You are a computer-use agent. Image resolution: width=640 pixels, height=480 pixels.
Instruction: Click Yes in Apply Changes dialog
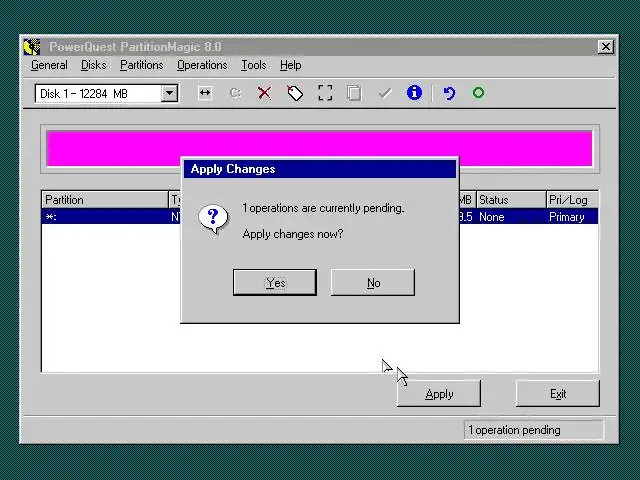275,282
